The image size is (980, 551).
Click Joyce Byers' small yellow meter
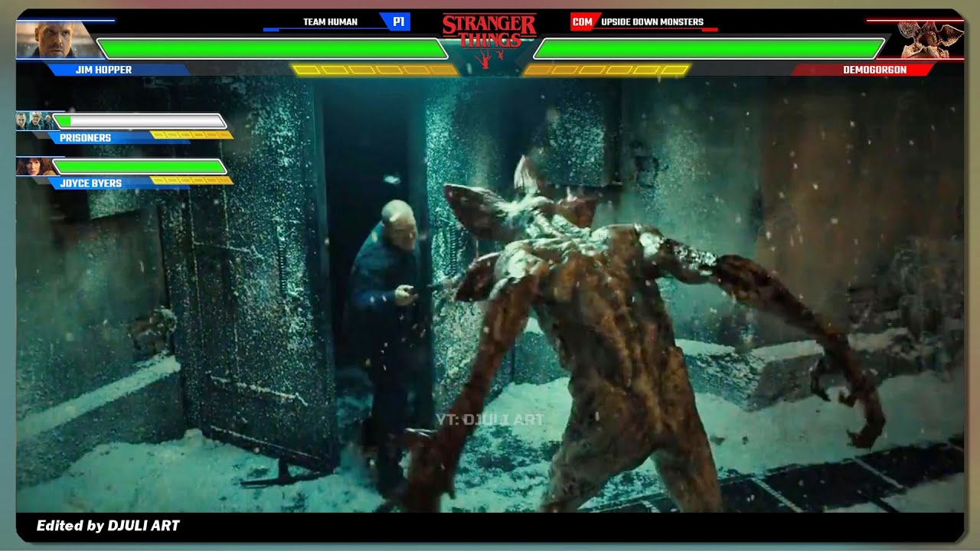191,181
